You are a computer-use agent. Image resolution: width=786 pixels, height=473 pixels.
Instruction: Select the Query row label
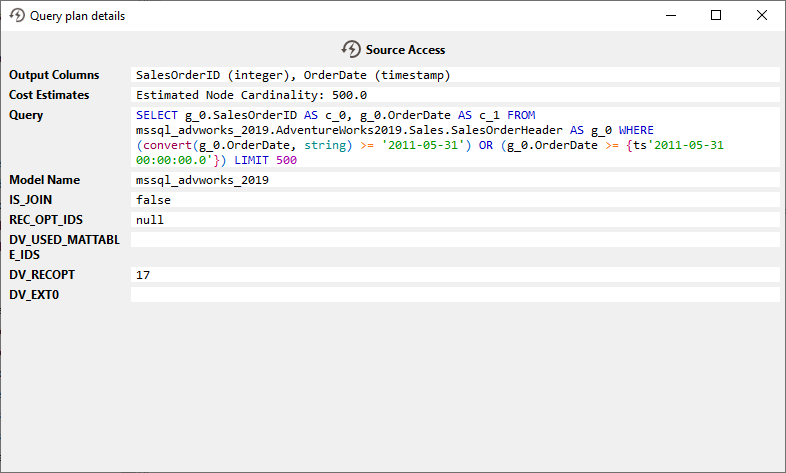pyautogui.click(x=26, y=115)
